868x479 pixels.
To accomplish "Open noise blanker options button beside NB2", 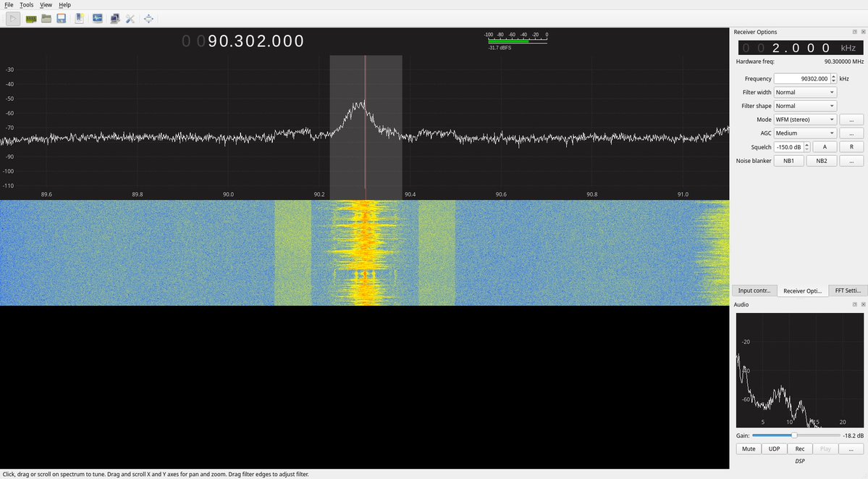I will pyautogui.click(x=851, y=161).
